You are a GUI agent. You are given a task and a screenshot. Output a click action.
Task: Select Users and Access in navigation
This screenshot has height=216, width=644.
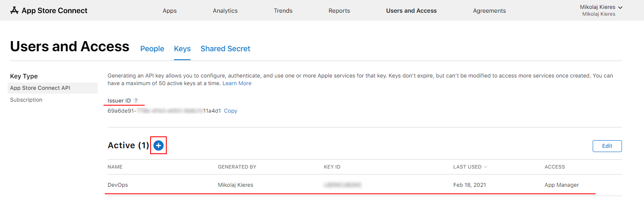click(x=412, y=11)
